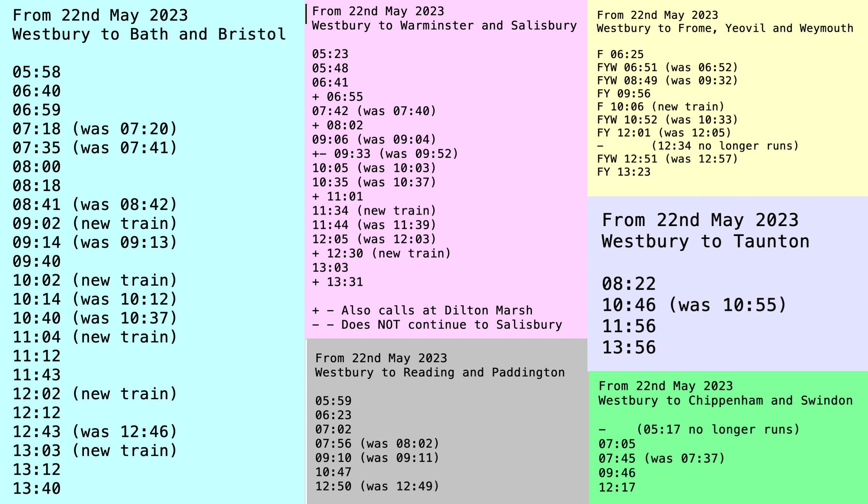Select the 13:40 Bath and Bristol departure
868x504 pixels.
click(x=37, y=489)
